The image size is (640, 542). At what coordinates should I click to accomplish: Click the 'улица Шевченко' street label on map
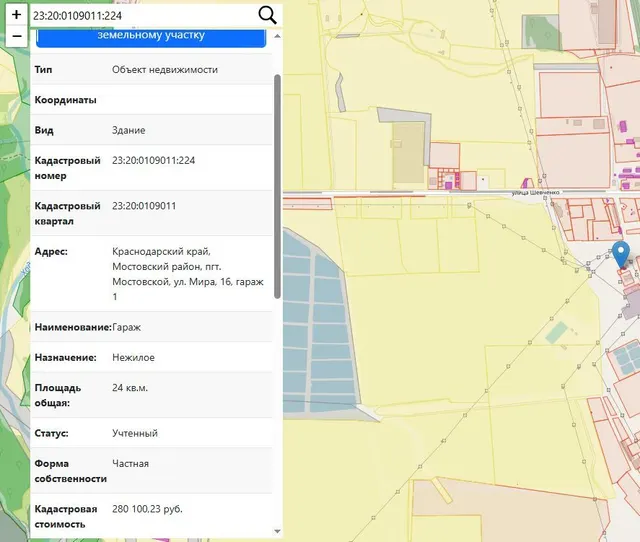[536, 193]
